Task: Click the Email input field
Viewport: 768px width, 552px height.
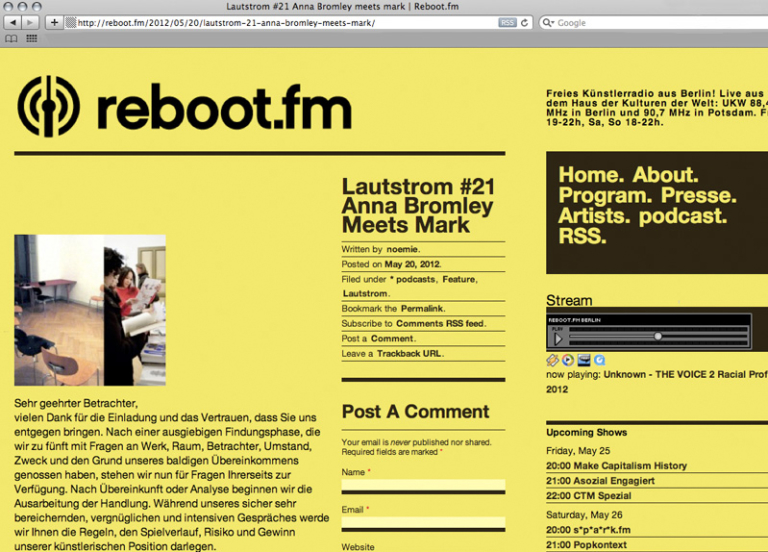Action: tap(423, 522)
